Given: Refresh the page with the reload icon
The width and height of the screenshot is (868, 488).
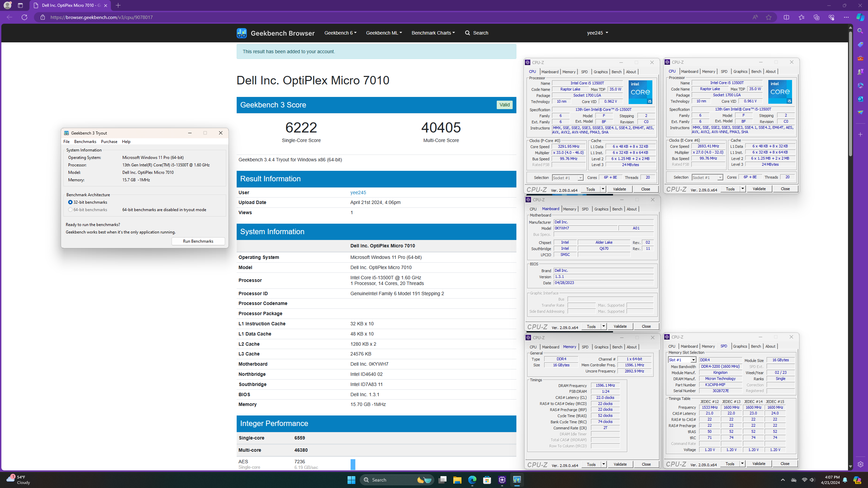Looking at the screenshot, I should pyautogui.click(x=24, y=17).
